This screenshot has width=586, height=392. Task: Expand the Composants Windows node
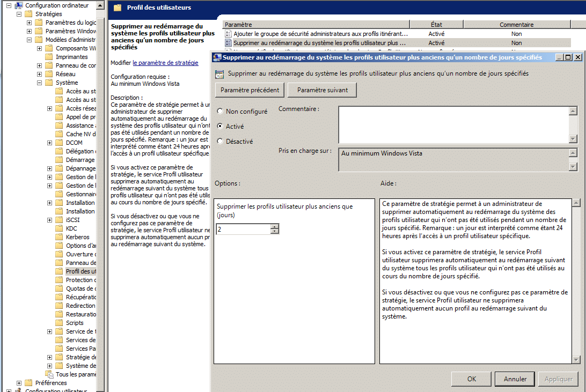tap(39, 49)
